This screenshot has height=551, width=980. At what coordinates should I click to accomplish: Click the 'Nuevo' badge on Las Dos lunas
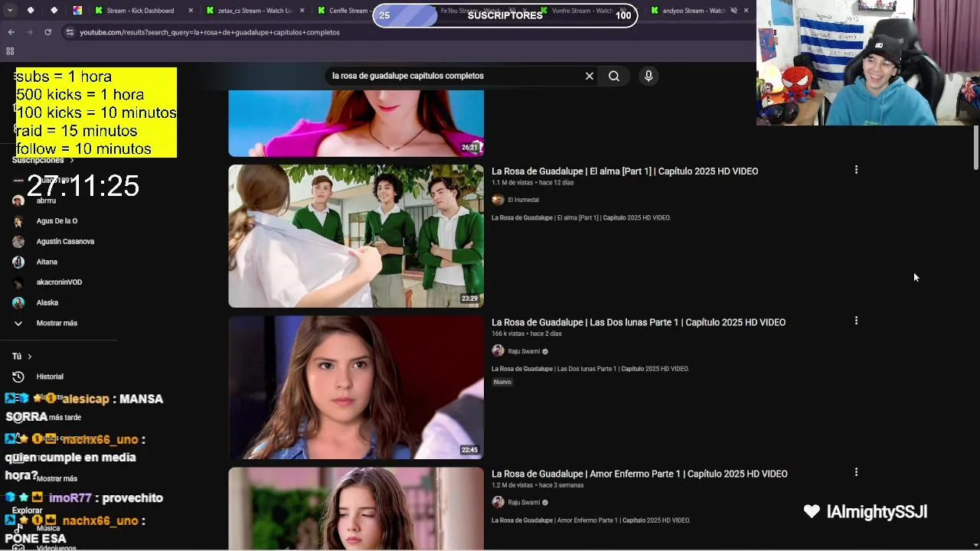pos(502,382)
